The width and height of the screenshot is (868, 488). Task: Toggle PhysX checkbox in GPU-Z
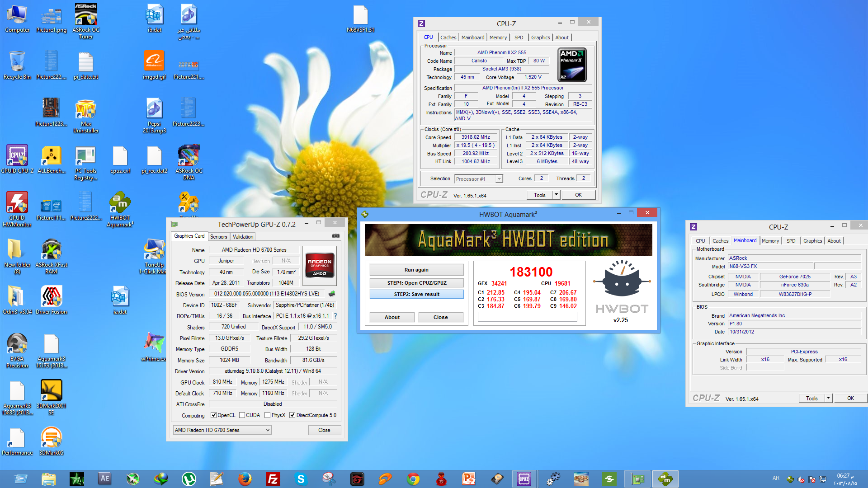click(x=267, y=415)
